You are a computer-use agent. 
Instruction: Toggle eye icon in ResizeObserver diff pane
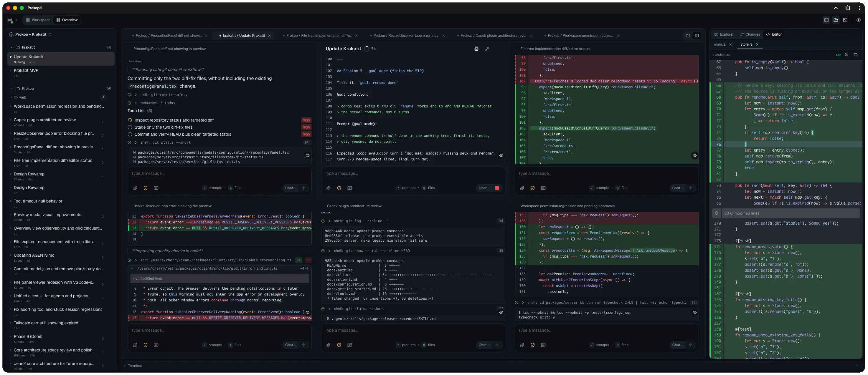pos(308,312)
